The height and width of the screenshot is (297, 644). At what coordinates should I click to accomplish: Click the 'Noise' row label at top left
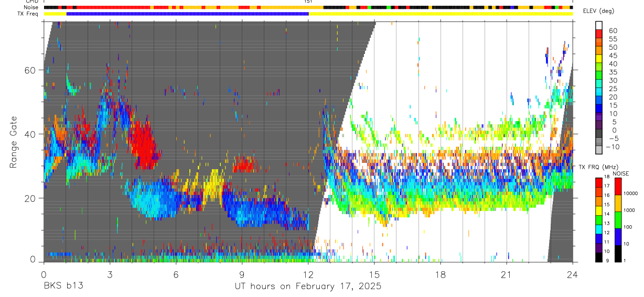tap(32, 7)
